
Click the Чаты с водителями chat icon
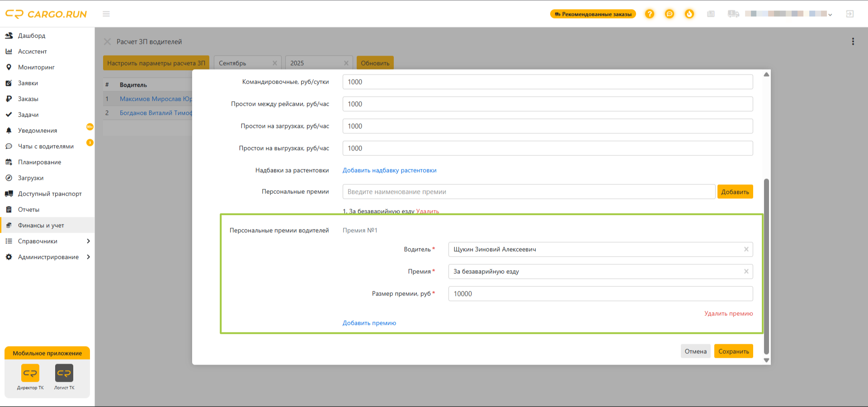pyautogui.click(x=9, y=146)
